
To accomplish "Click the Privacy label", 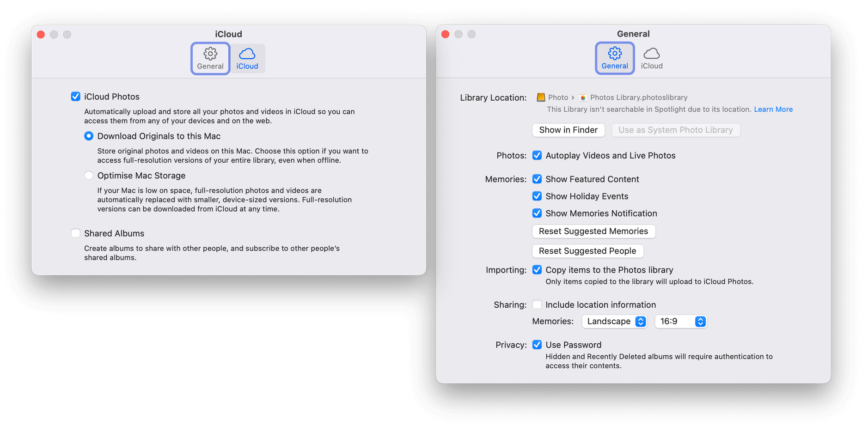I will (x=511, y=345).
